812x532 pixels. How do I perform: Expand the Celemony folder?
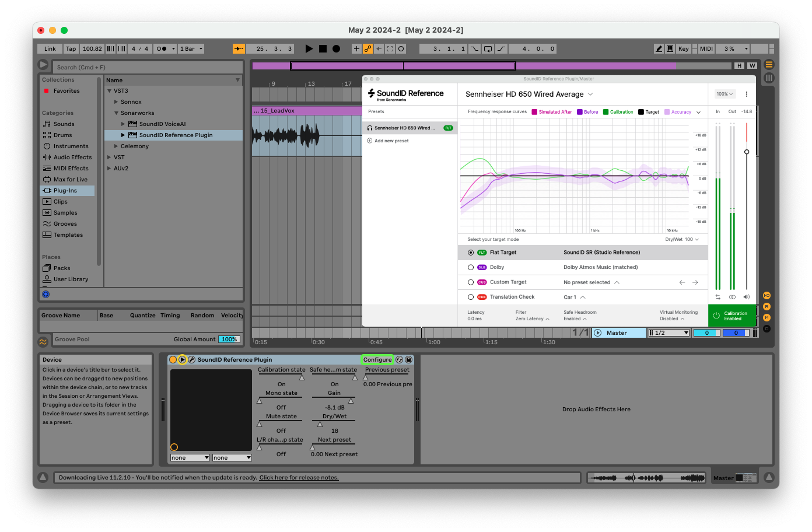tap(116, 146)
